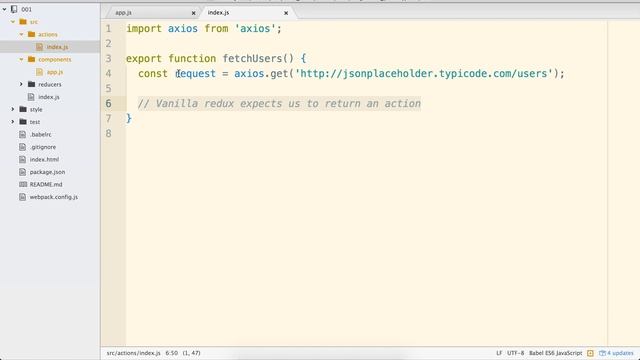Click file icon next to .gitignore
The width and height of the screenshot is (640, 360).
click(23, 147)
